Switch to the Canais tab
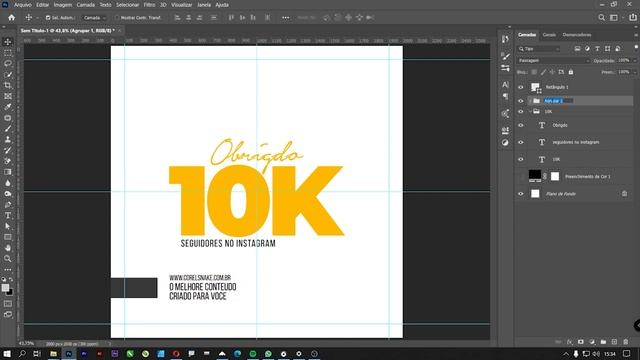This screenshot has height=360, width=640. point(549,35)
